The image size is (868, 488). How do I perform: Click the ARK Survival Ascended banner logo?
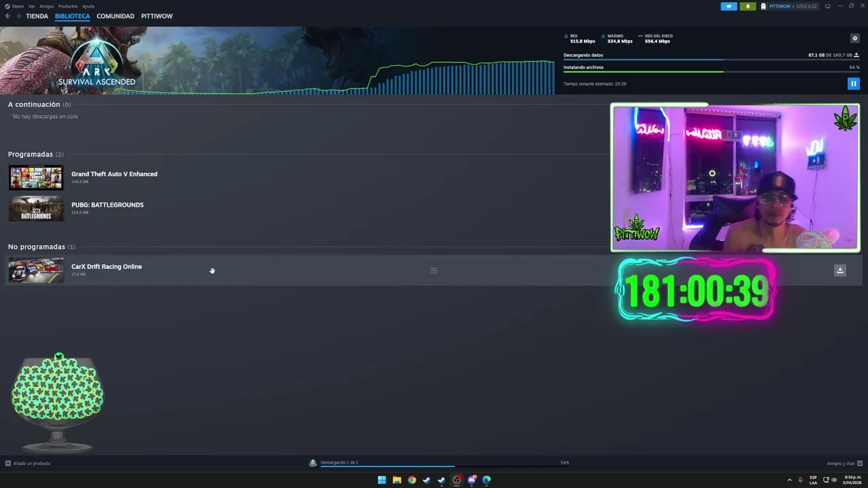coord(96,61)
